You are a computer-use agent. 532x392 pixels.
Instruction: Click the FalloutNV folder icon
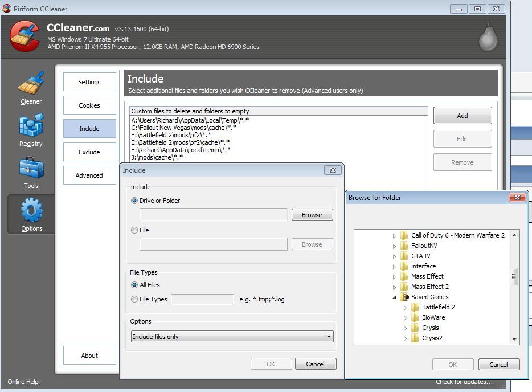pos(404,246)
